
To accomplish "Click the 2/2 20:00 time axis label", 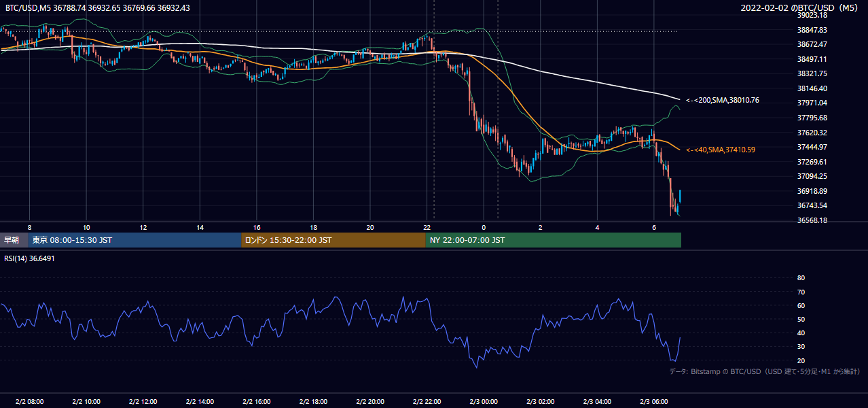I will tap(370, 401).
